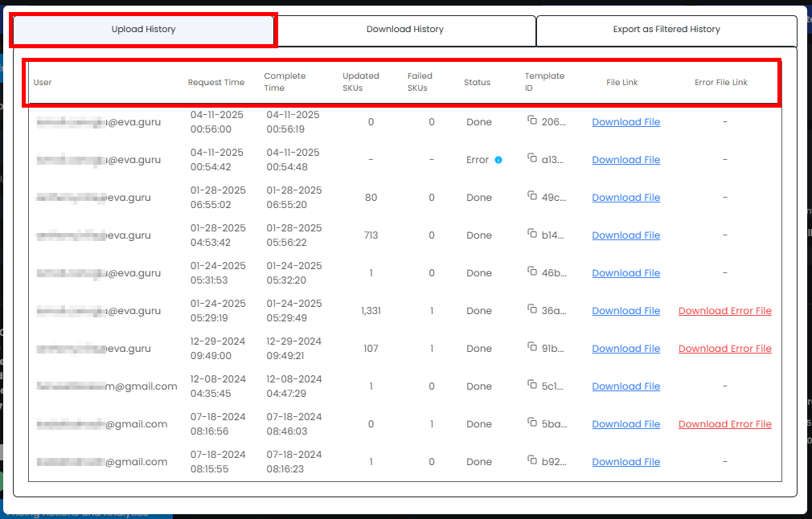Image resolution: width=812 pixels, height=519 pixels.
Task: Click complete time 01-28-2025 06:55:20
Action: point(294,198)
